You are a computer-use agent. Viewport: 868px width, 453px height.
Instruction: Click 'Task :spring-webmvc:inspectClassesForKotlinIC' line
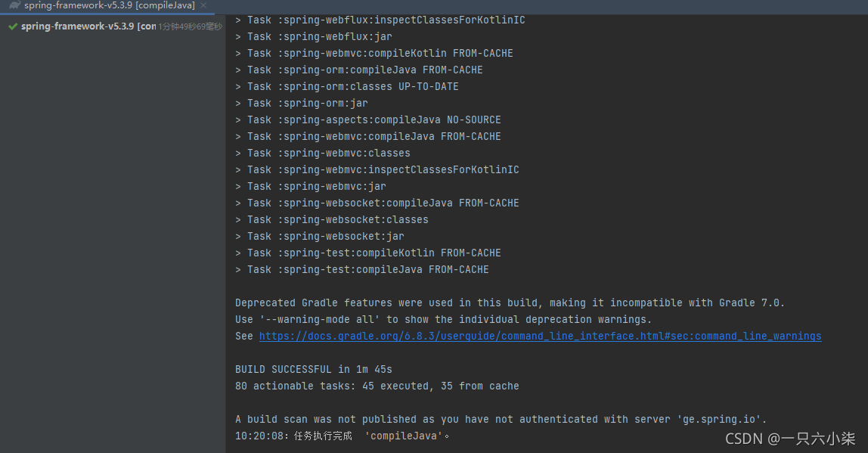coord(377,169)
